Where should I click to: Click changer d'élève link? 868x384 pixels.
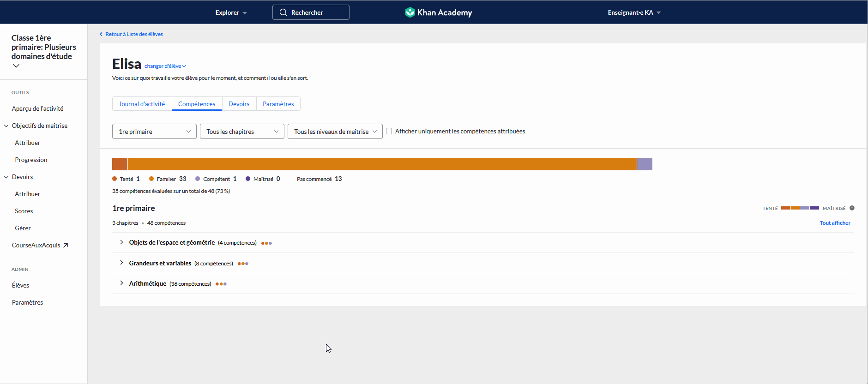point(165,66)
